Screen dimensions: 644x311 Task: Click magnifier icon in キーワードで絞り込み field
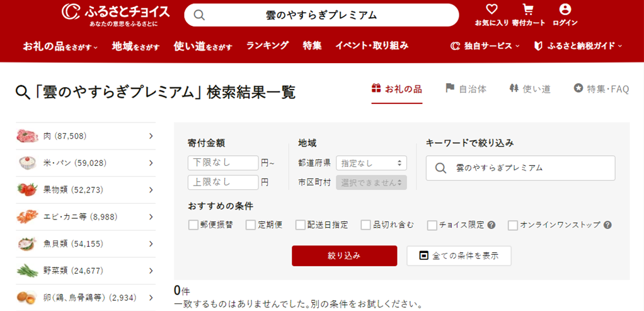pyautogui.click(x=440, y=168)
